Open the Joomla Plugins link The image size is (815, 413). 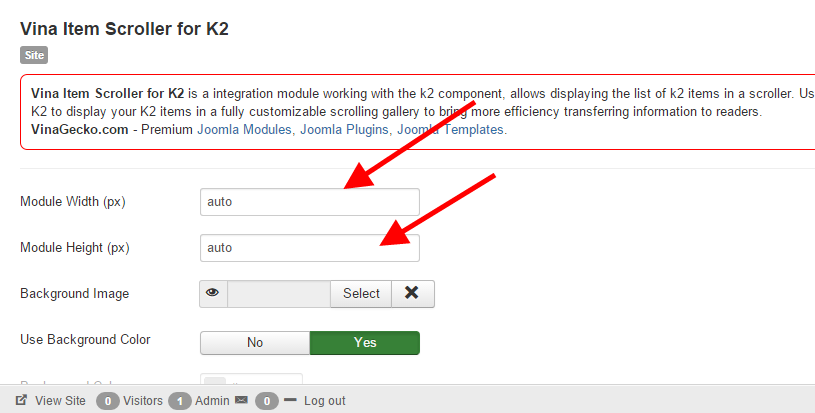(344, 130)
